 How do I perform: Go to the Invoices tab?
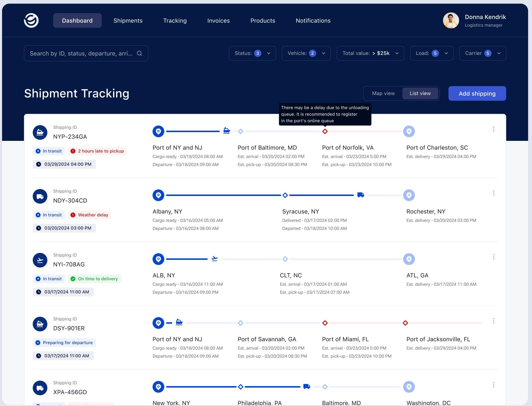[x=218, y=21]
